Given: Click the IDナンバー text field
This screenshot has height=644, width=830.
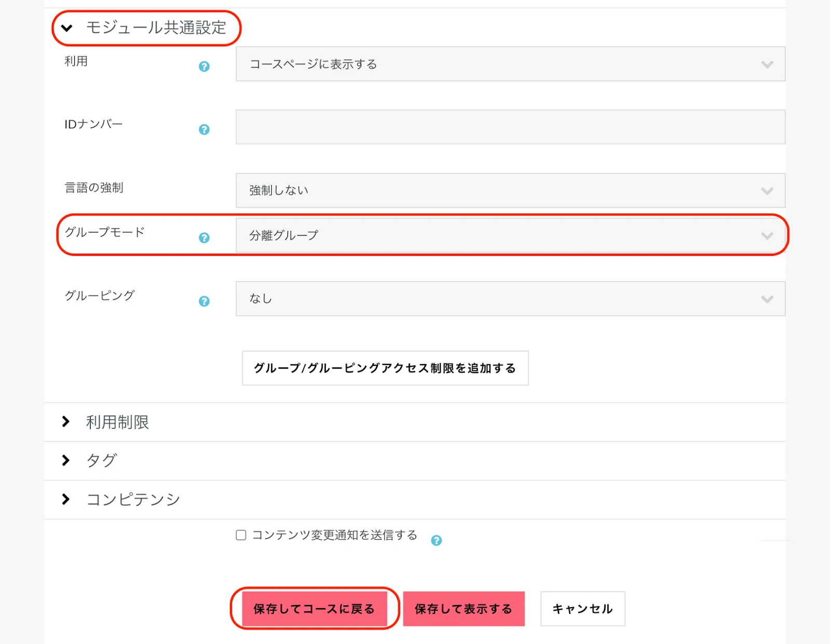Looking at the screenshot, I should click(510, 127).
